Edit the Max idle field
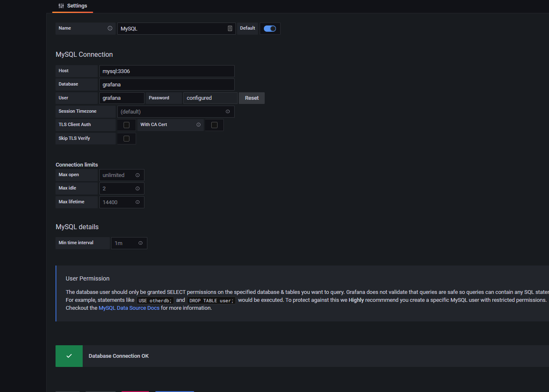The width and height of the screenshot is (549, 392). point(122,188)
